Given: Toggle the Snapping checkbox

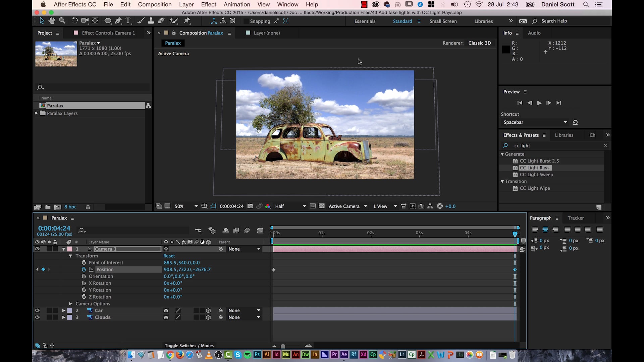Looking at the screenshot, I should click(x=247, y=21).
